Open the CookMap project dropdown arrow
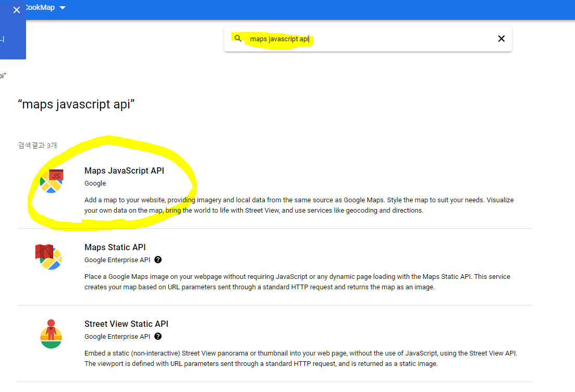Screen dimensions: 575x392 click(63, 8)
